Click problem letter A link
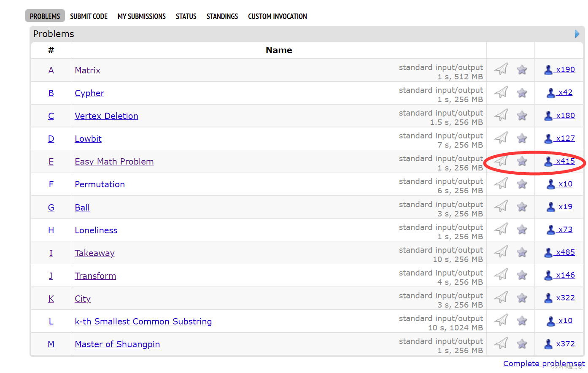588x373 pixels. coord(51,70)
